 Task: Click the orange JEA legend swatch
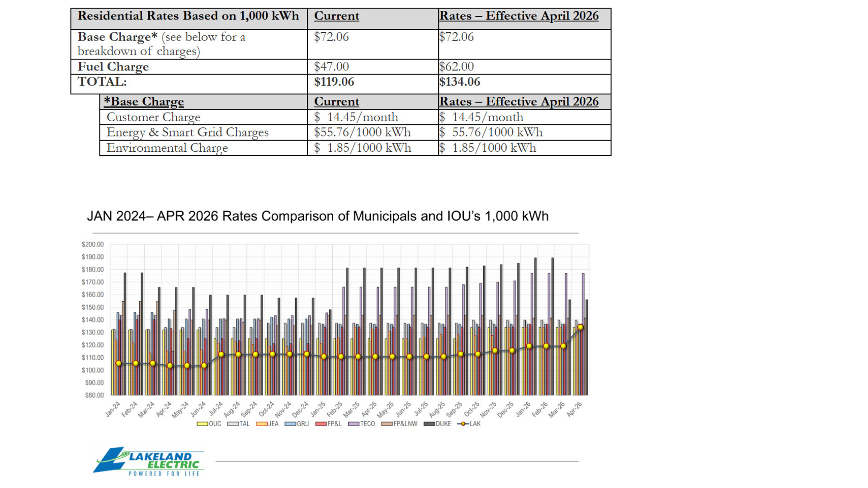[x=261, y=424]
